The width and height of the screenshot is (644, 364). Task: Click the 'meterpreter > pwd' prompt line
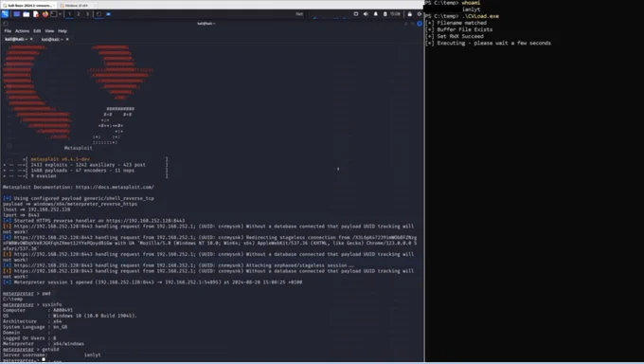coord(27,293)
